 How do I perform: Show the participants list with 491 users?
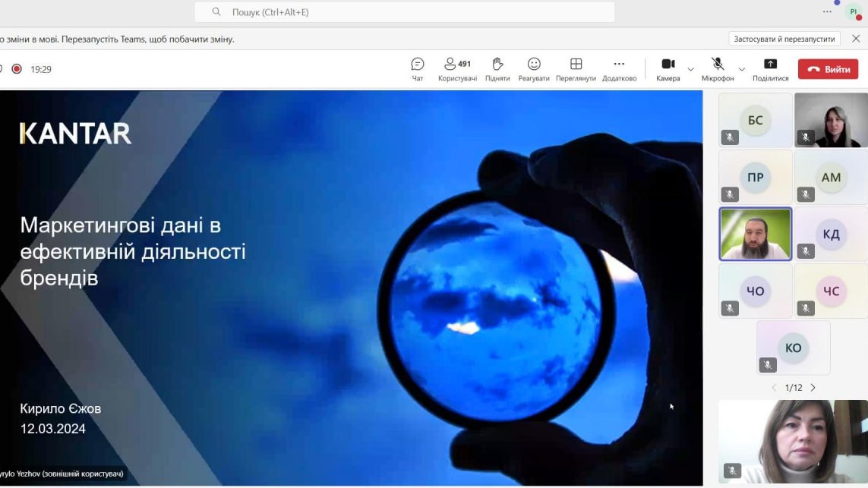click(x=457, y=69)
